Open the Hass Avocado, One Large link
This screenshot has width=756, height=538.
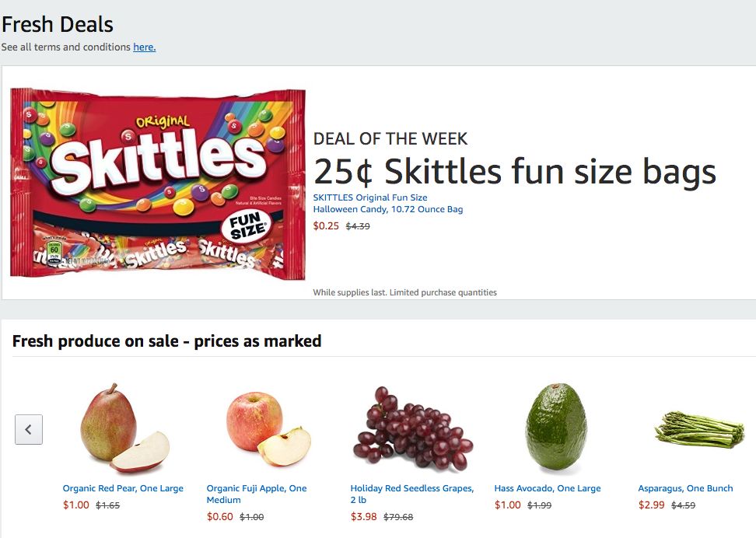tap(547, 489)
